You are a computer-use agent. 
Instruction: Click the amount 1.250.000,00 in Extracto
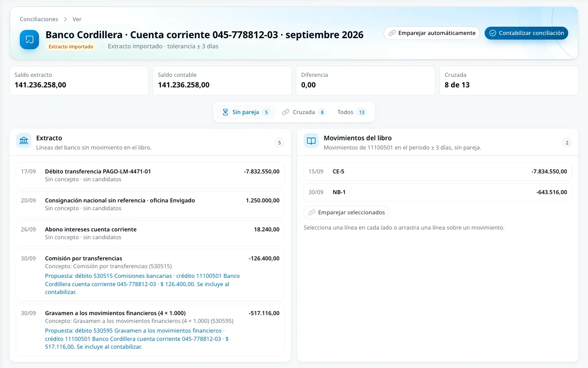(263, 201)
